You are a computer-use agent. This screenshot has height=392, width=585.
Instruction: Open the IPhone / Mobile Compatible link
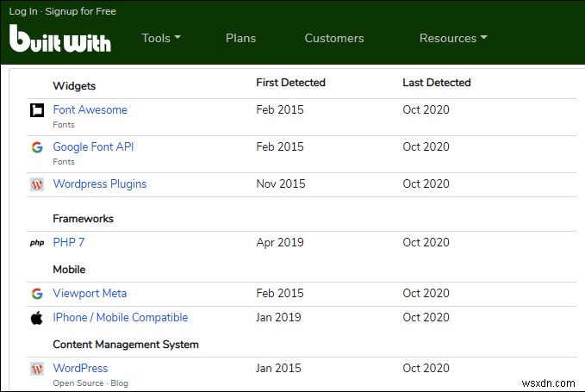coord(120,317)
